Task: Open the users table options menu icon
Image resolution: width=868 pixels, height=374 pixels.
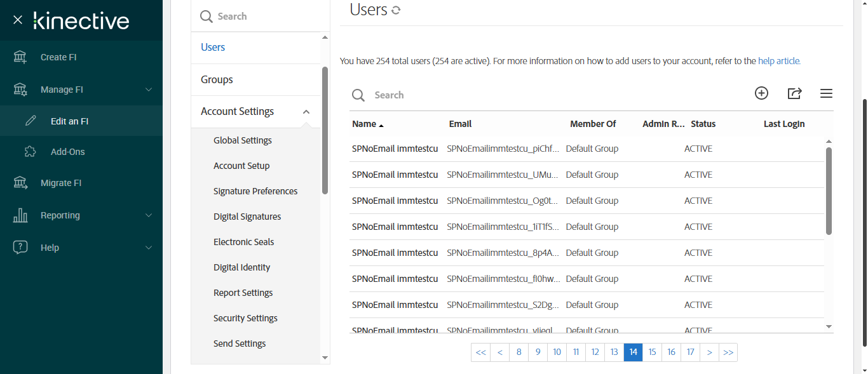Action: point(826,93)
